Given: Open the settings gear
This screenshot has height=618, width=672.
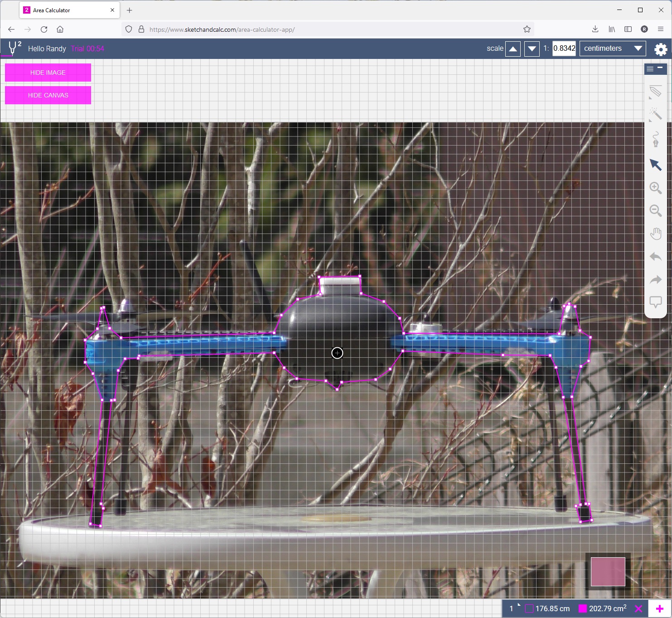Looking at the screenshot, I should point(661,49).
